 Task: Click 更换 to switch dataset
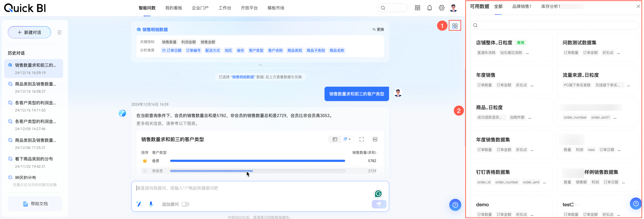click(x=378, y=30)
